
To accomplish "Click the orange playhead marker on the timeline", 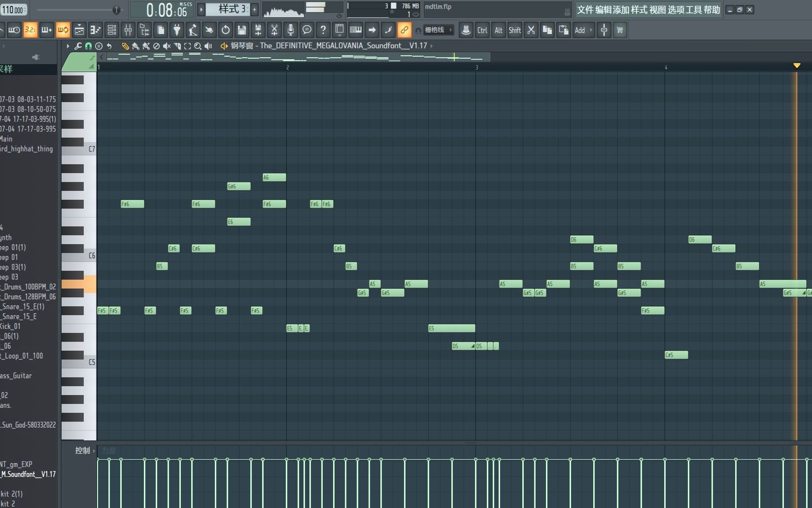I will pos(797,66).
